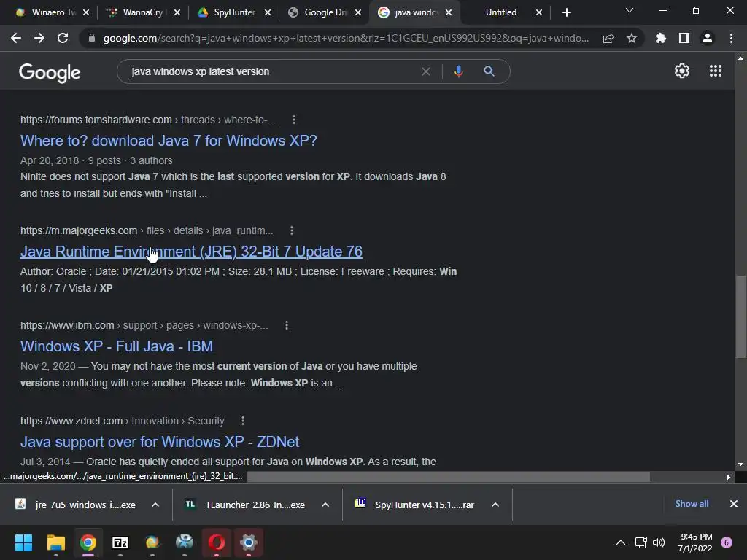The height and width of the screenshot is (560, 747).
Task: Open options for the Tom's Hardware result
Action: [294, 120]
